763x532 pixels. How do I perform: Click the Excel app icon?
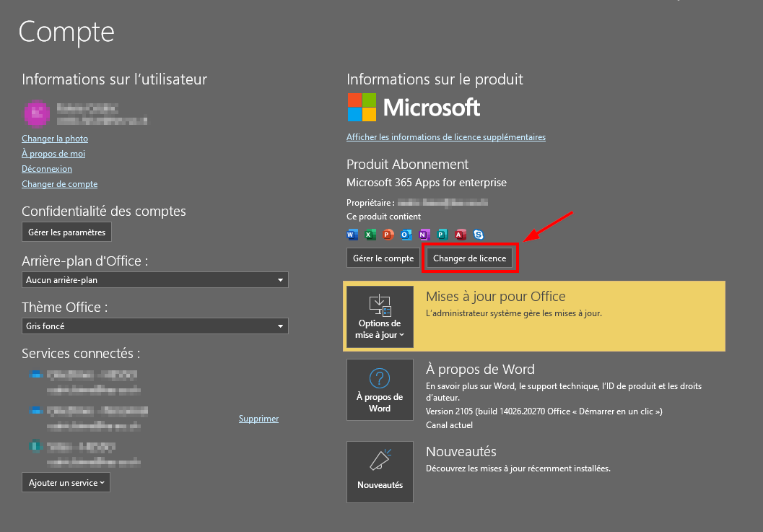pyautogui.click(x=370, y=235)
